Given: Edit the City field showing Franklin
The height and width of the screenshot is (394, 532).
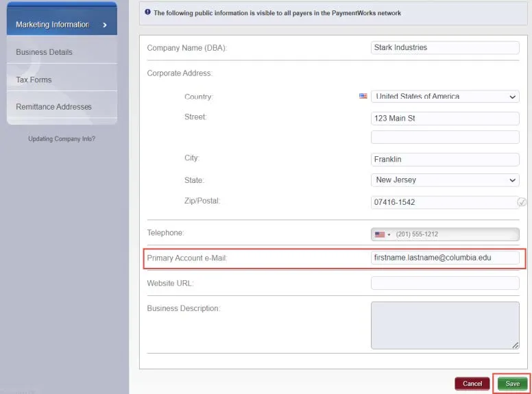Looking at the screenshot, I should pos(445,160).
